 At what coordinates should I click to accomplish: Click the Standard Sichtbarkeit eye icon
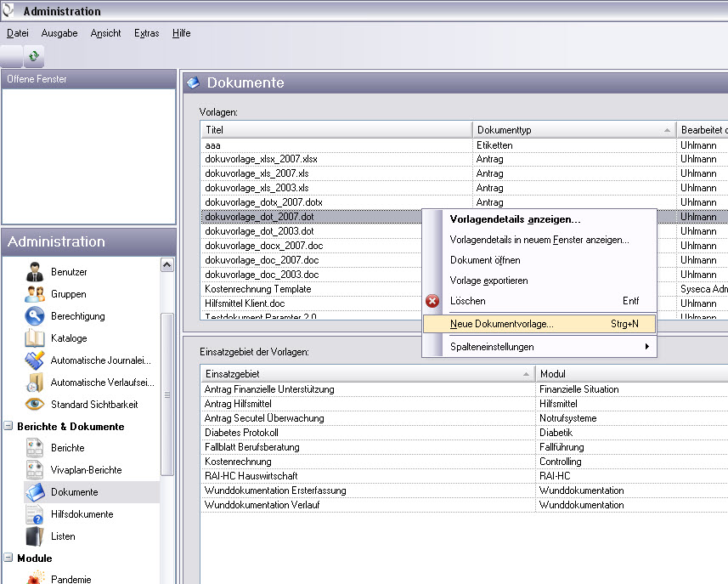coord(35,405)
